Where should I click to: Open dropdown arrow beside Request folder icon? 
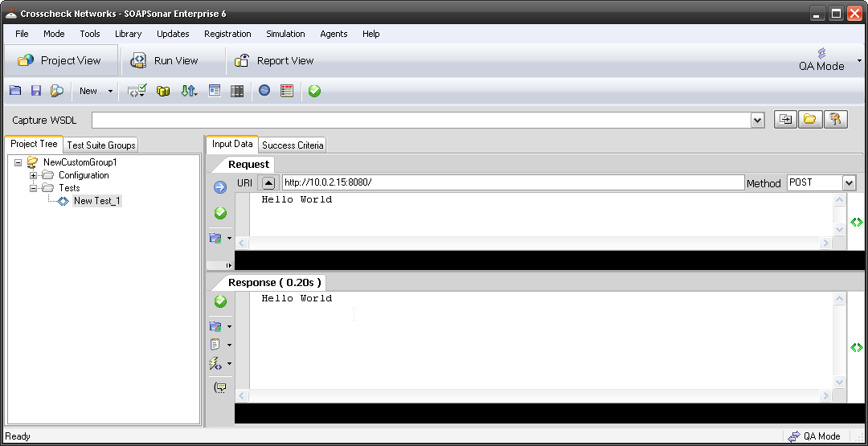click(229, 239)
